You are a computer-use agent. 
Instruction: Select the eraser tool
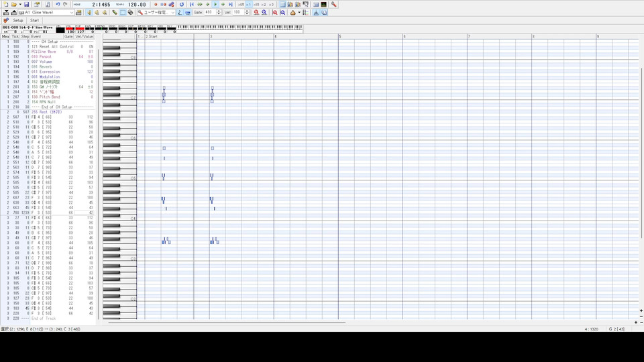[x=131, y=13]
